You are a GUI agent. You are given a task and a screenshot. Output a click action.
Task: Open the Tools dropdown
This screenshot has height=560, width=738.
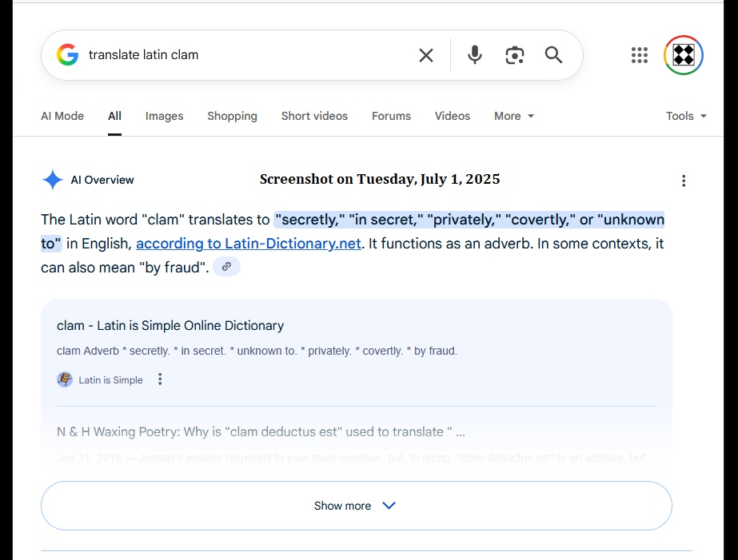pyautogui.click(x=686, y=116)
